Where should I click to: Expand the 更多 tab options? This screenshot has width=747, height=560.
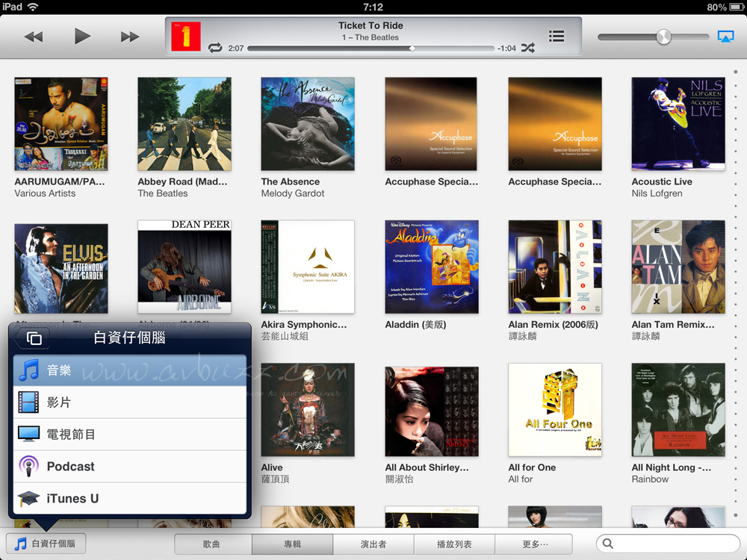pyautogui.click(x=535, y=544)
